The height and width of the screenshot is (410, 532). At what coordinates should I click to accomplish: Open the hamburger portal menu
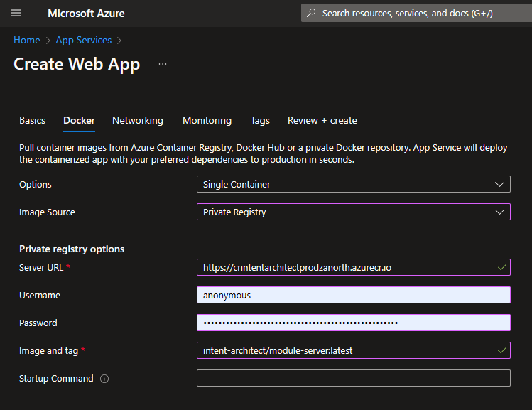tap(17, 14)
